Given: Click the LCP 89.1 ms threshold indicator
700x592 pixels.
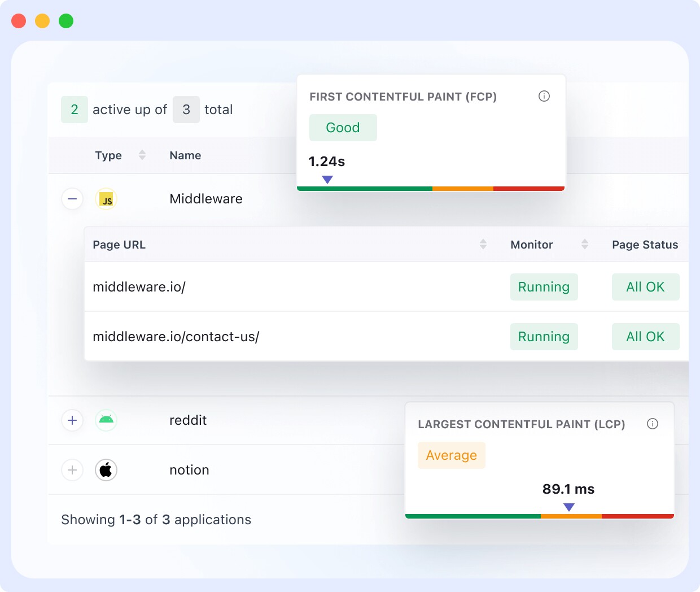Looking at the screenshot, I should point(569,507).
